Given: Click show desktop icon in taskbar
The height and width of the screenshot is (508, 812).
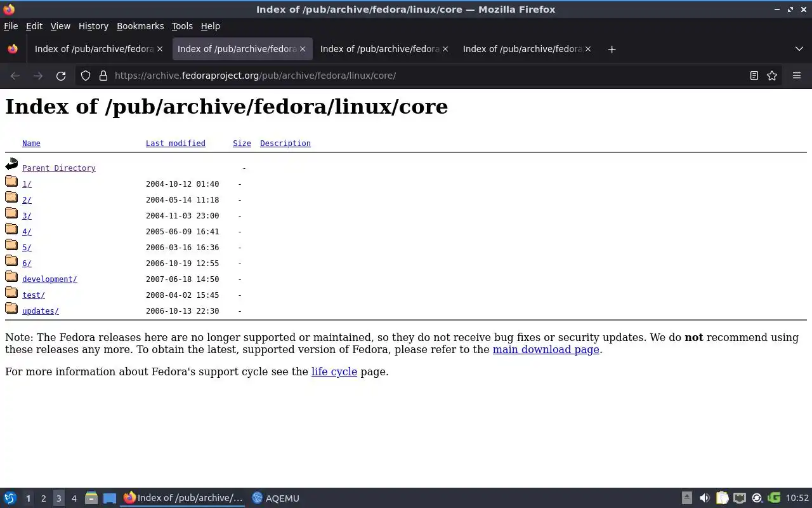Looking at the screenshot, I should pyautogui.click(x=110, y=498).
